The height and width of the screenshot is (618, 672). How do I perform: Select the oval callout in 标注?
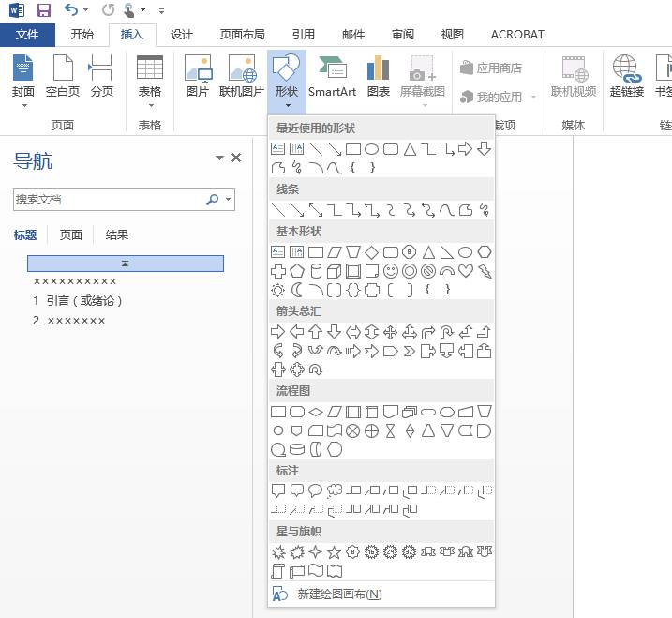[316, 490]
